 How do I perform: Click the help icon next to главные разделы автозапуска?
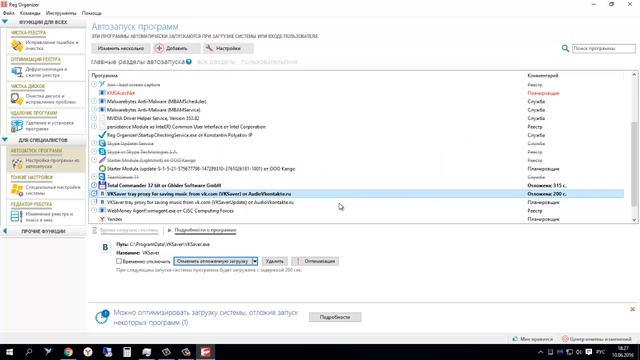(189, 62)
